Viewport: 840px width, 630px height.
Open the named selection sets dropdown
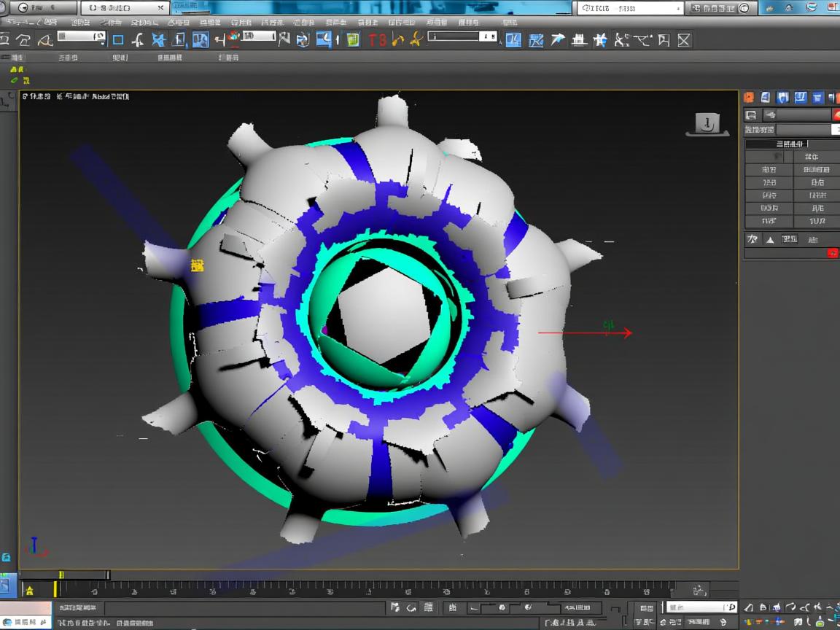tap(462, 36)
